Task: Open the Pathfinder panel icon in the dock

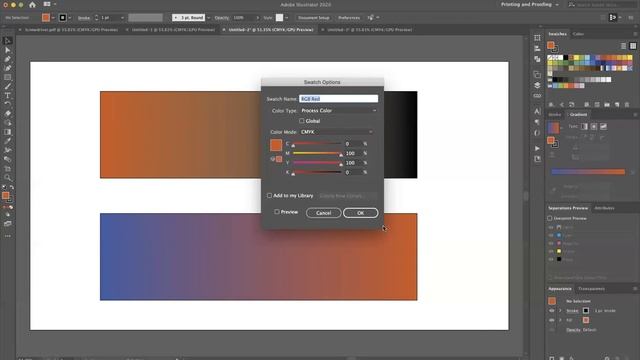Action: pyautogui.click(x=537, y=59)
